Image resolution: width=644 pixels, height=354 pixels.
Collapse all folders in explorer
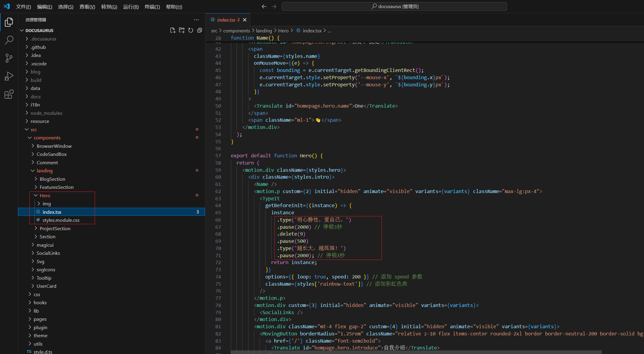[200, 30]
